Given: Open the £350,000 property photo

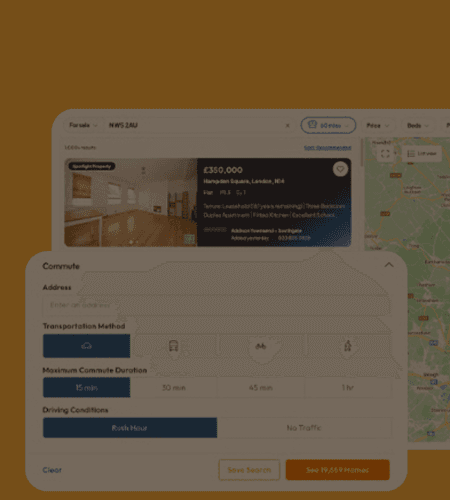Looking at the screenshot, I should [x=131, y=202].
